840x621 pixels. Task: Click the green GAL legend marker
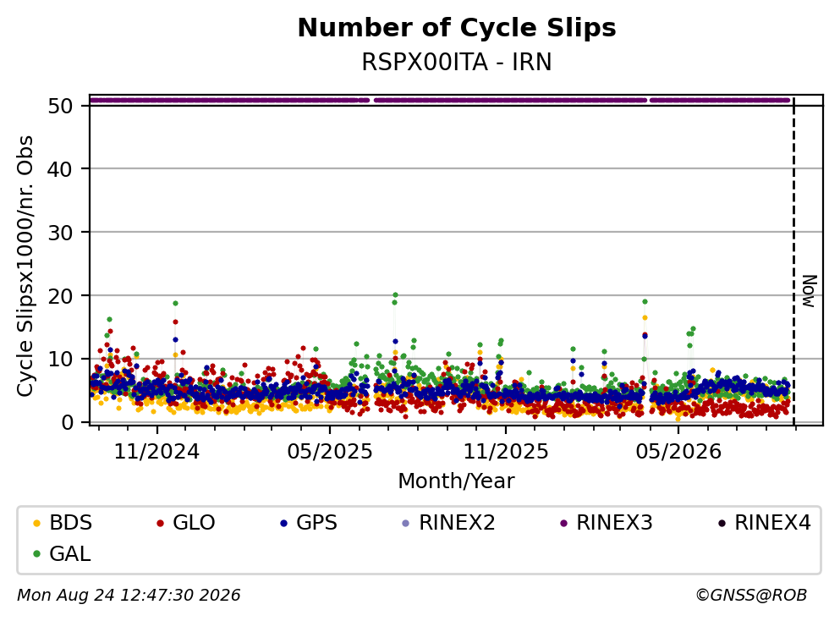tap(36, 554)
